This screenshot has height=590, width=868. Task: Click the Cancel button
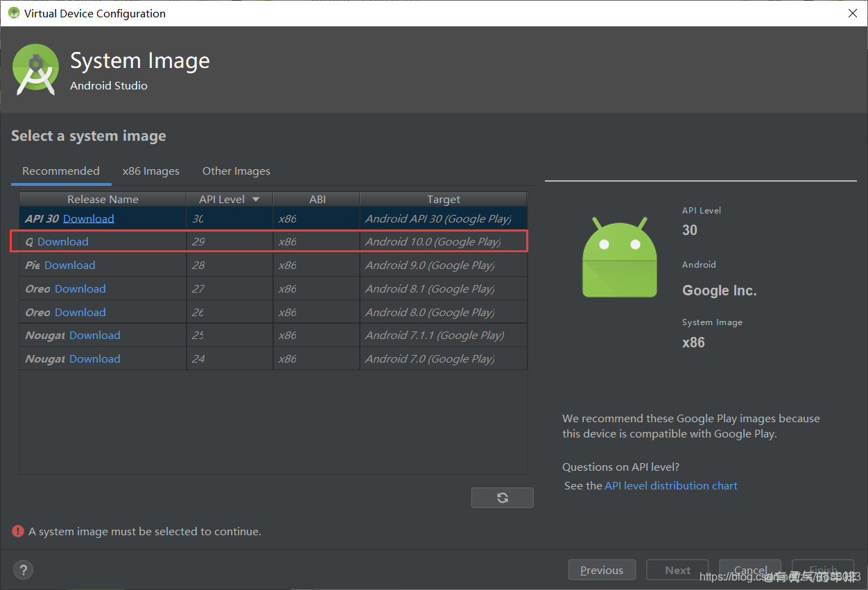tap(750, 570)
